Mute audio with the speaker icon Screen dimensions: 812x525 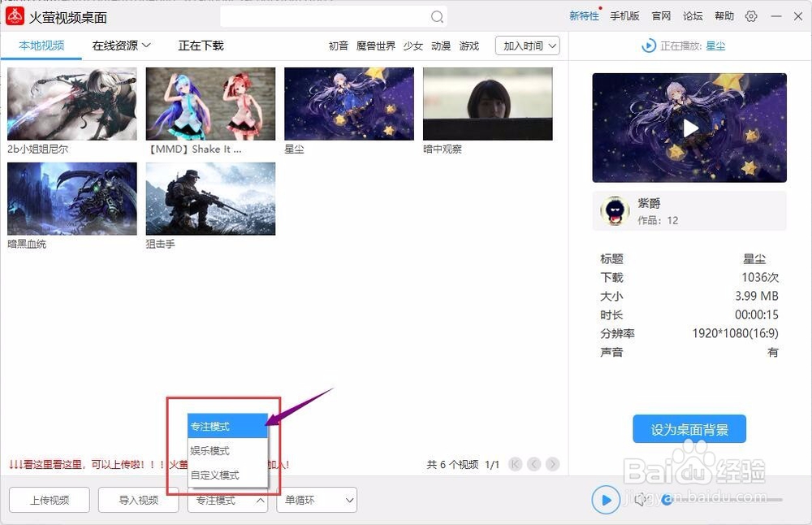pyautogui.click(x=641, y=499)
